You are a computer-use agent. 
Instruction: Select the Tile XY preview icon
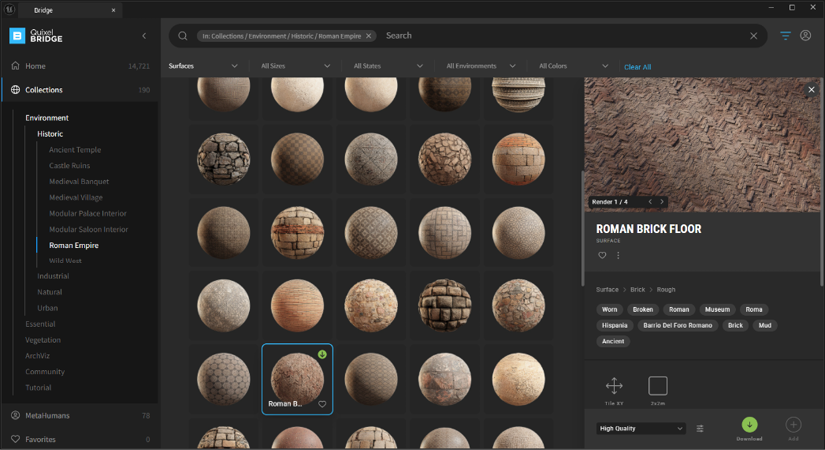pyautogui.click(x=614, y=386)
